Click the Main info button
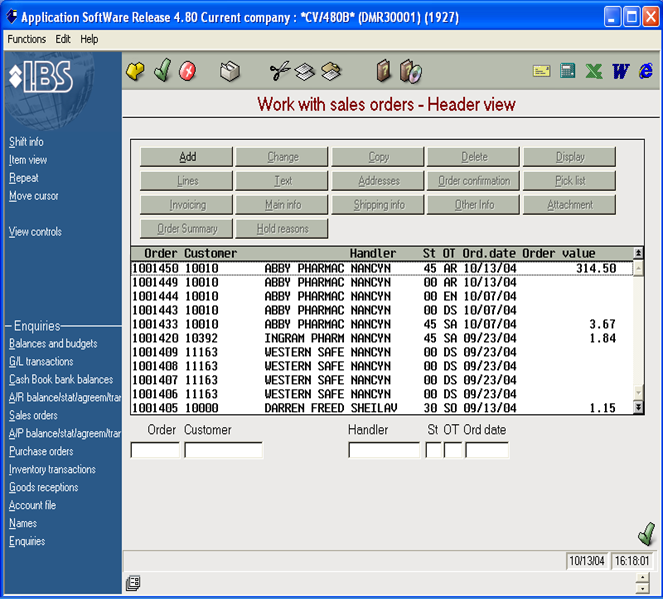This screenshot has width=663, height=599. click(x=282, y=205)
